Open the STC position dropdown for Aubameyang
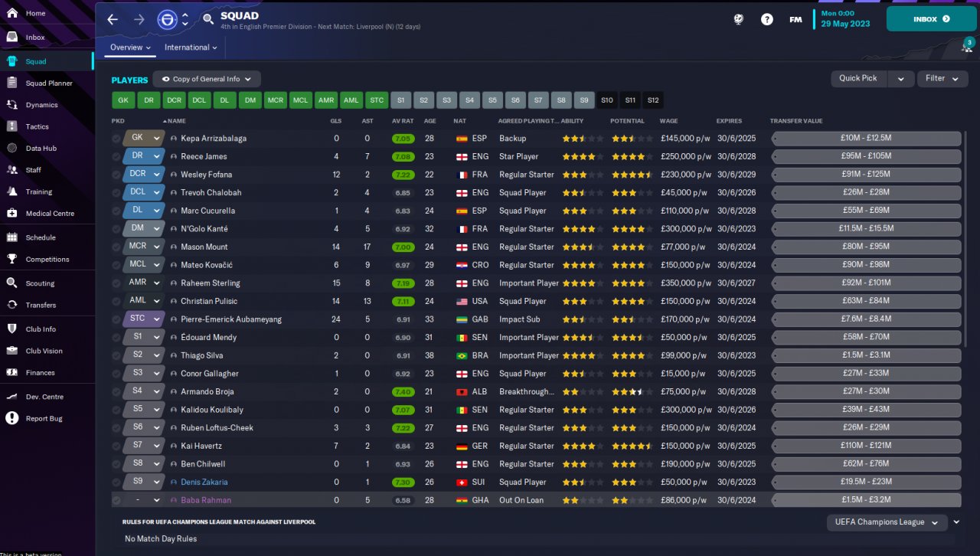980x556 pixels. tap(144, 319)
